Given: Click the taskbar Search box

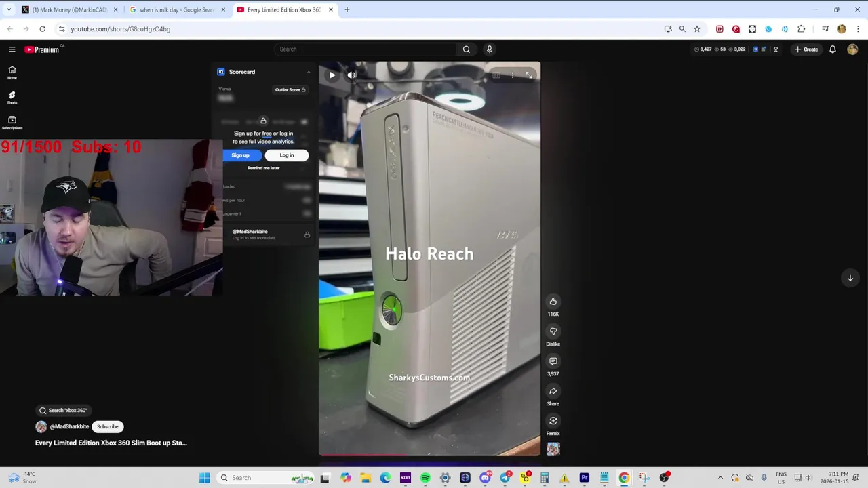Looking at the screenshot, I should (x=266, y=478).
